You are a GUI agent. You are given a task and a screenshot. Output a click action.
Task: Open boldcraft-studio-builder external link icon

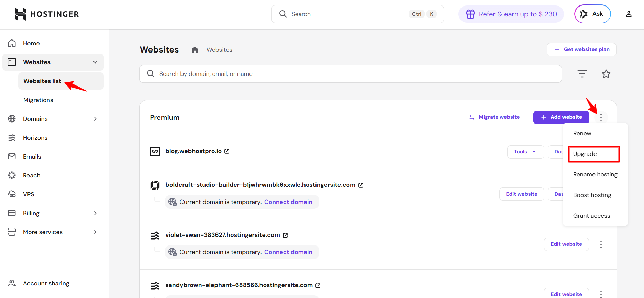point(361,185)
